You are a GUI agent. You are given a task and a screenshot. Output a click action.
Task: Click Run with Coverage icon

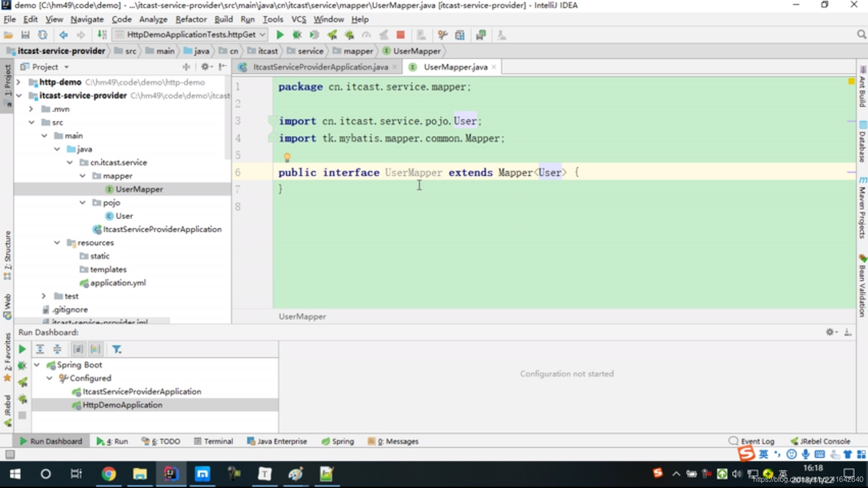314,35
